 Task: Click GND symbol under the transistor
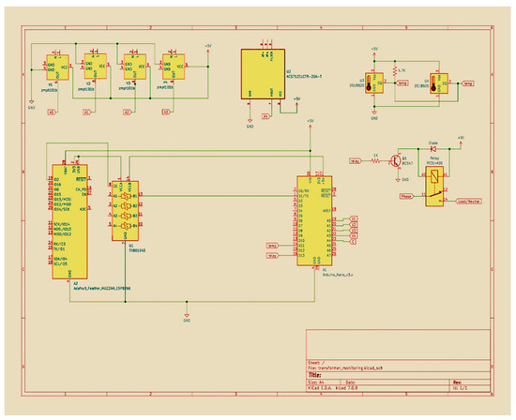tap(398, 180)
